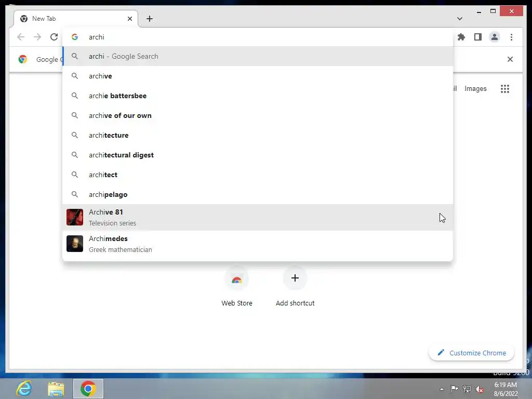Open Chrome three-dot menu
Image resolution: width=532 pixels, height=399 pixels.
pyautogui.click(x=511, y=37)
